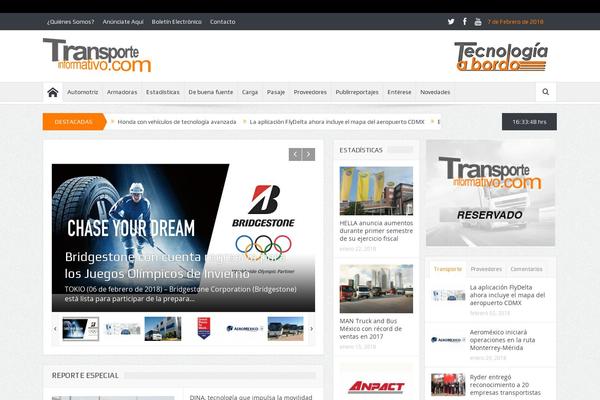Select the FlyDelta map thumbnail in carousel
The width and height of the screenshot is (600, 400).
[x=122, y=329]
